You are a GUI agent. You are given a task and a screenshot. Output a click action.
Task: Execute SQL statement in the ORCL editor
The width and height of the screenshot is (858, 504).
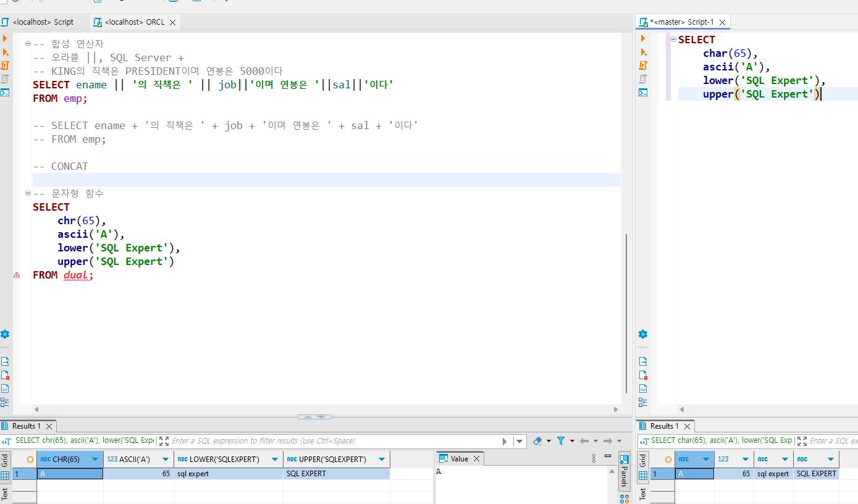(5, 39)
